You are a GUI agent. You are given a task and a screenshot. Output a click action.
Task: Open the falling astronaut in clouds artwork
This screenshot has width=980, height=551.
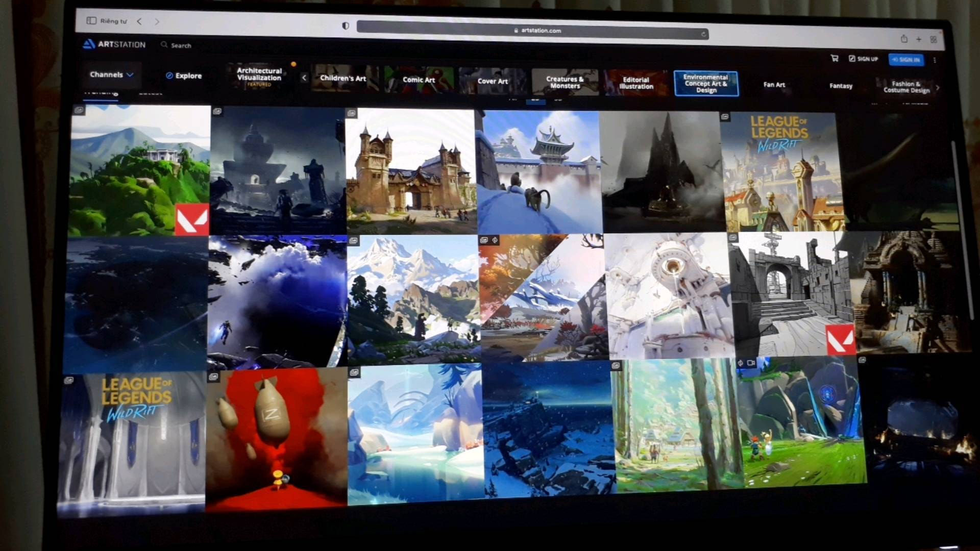[277, 301]
